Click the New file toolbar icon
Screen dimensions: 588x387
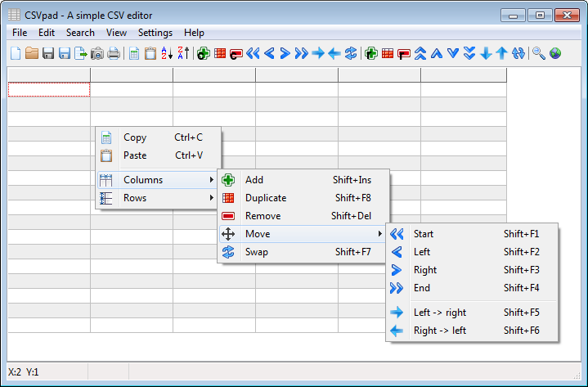pos(16,54)
